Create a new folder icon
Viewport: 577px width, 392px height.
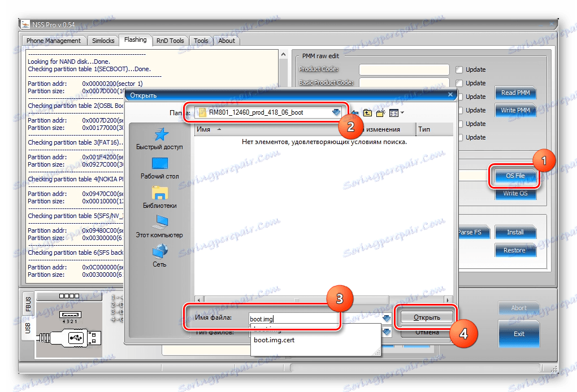click(380, 113)
